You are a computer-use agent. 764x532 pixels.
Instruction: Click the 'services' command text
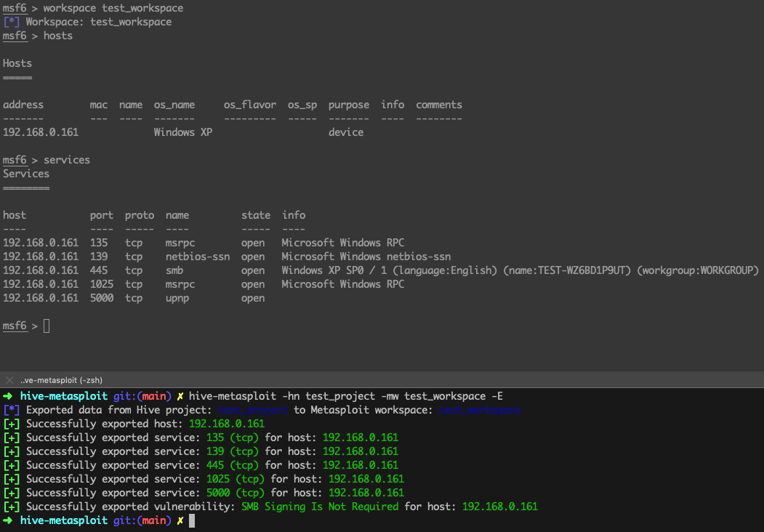67,160
